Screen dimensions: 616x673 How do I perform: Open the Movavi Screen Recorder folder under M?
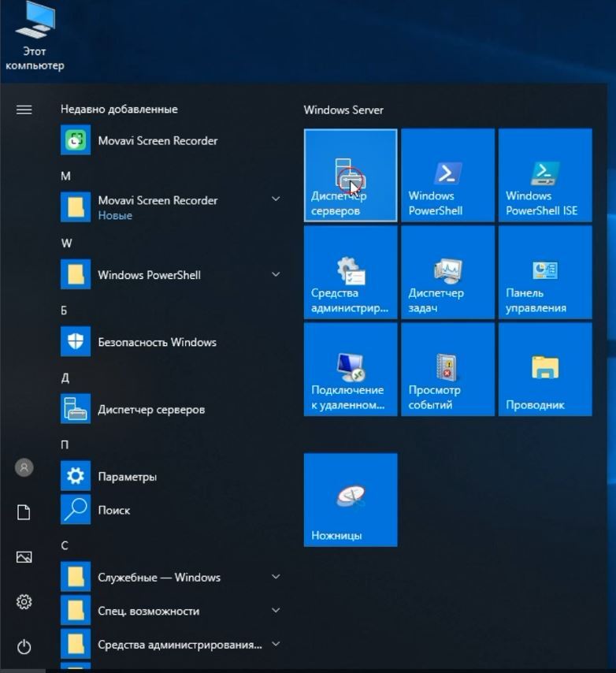(172, 207)
